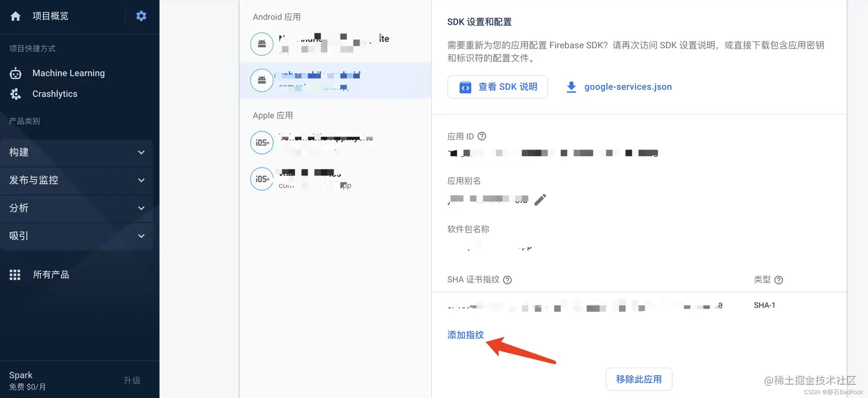This screenshot has height=398, width=868.
Task: Click the pencil icon to edit 应用别名
Action: click(540, 199)
